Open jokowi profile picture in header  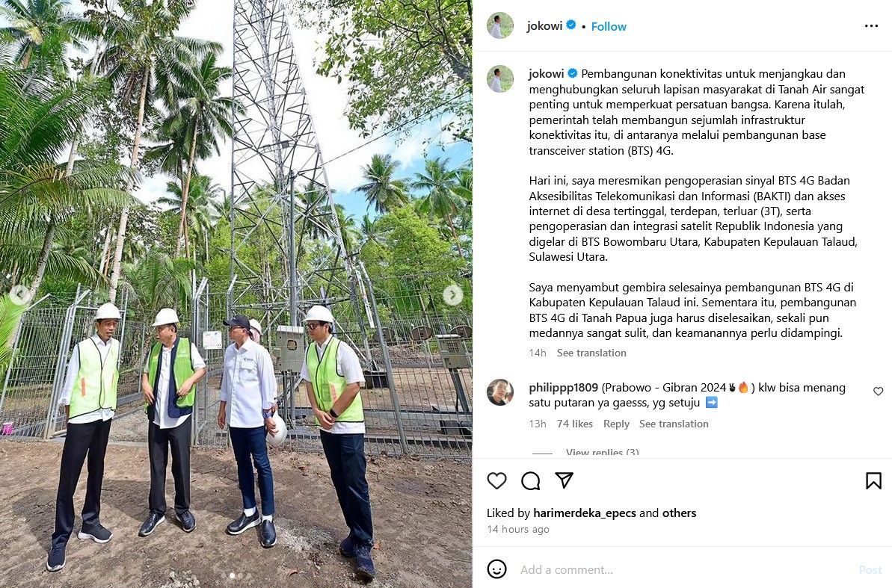point(500,25)
